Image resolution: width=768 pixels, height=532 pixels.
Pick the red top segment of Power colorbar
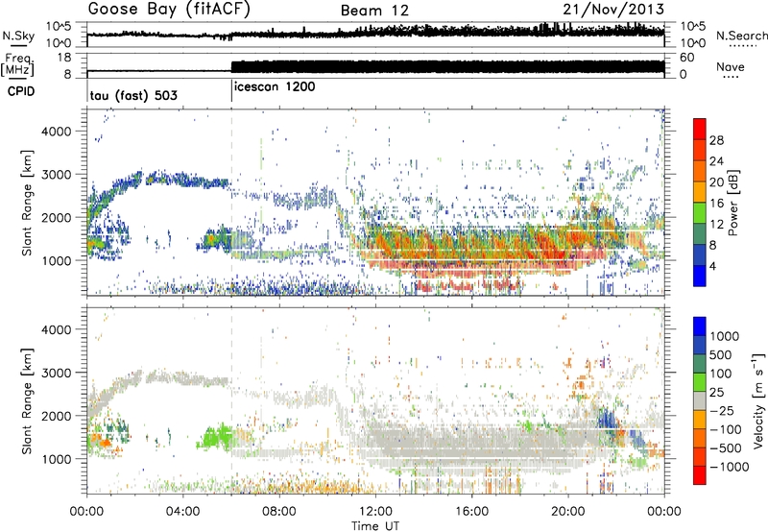click(x=700, y=129)
